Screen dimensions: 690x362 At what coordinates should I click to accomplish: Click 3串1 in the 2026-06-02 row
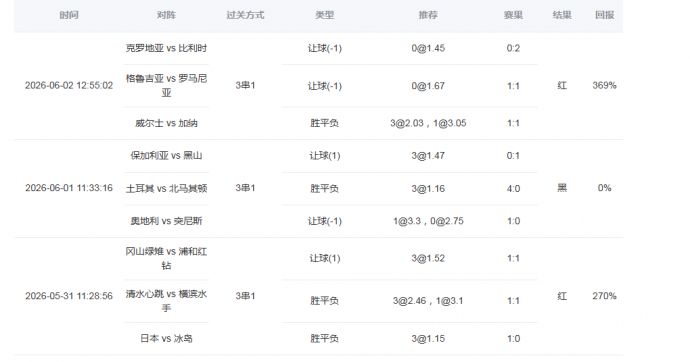pyautogui.click(x=245, y=85)
